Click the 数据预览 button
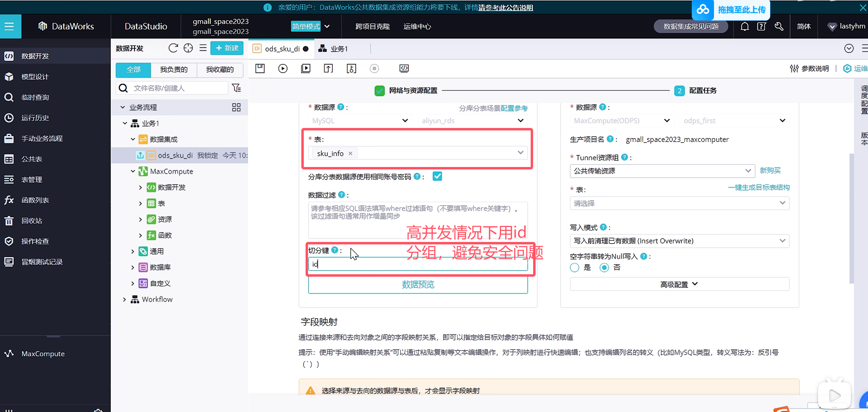Image resolution: width=868 pixels, height=412 pixels. [418, 285]
